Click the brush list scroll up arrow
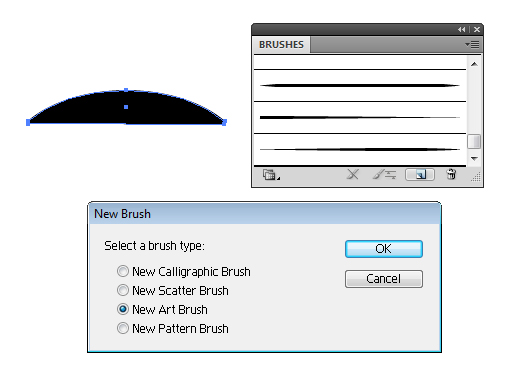 (474, 64)
